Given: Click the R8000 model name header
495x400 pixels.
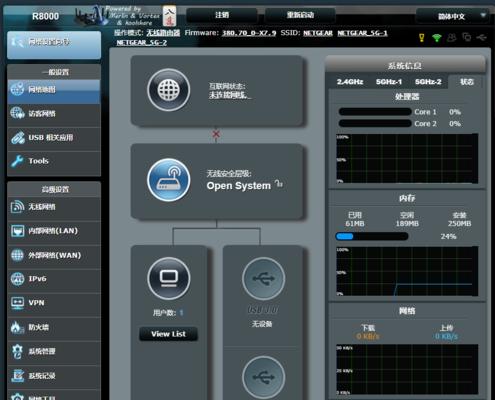Looking at the screenshot, I should coord(45,16).
